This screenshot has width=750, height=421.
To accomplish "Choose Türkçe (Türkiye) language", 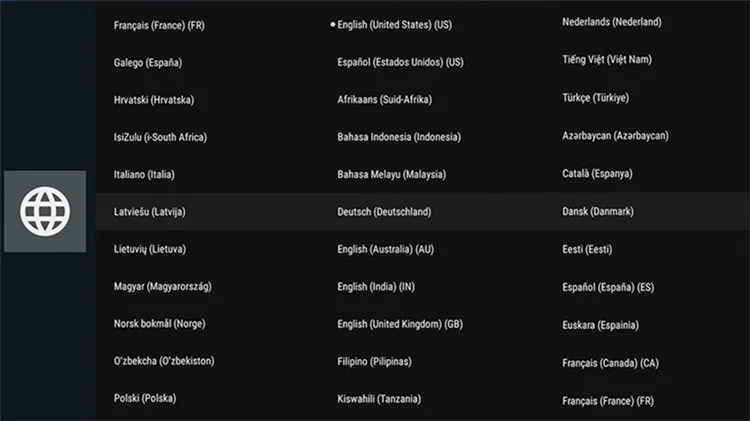I will click(x=595, y=98).
